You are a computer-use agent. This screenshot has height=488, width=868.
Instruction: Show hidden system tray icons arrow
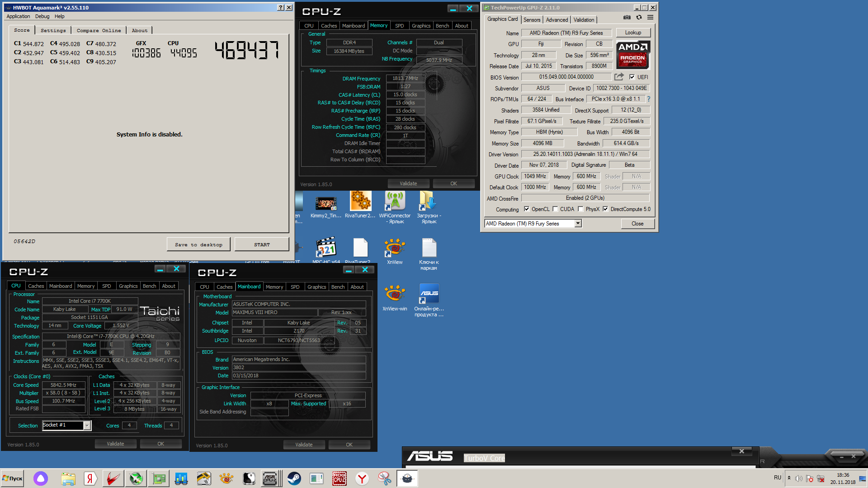click(789, 478)
